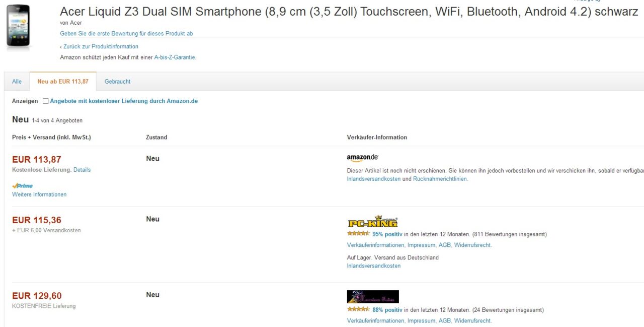Click the Acer Liquid Z3 product thumbnail
Image resolution: width=644 pixels, height=327 pixels.
coord(18,26)
